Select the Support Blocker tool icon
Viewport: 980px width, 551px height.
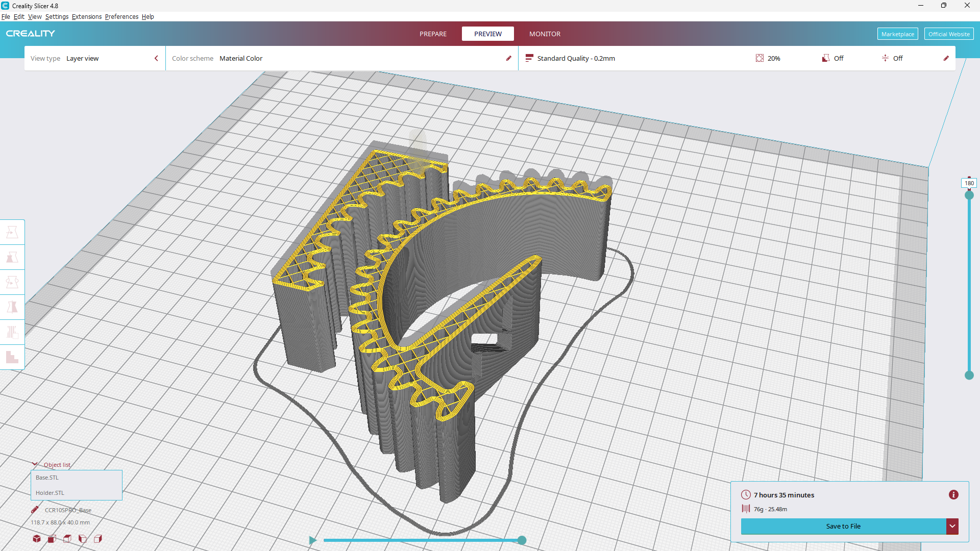(x=12, y=357)
